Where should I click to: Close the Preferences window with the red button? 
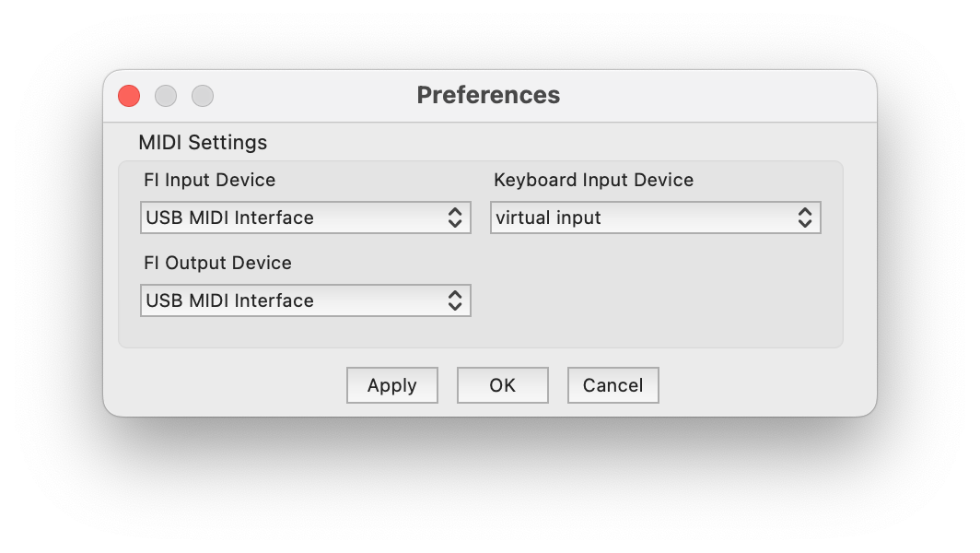129,96
